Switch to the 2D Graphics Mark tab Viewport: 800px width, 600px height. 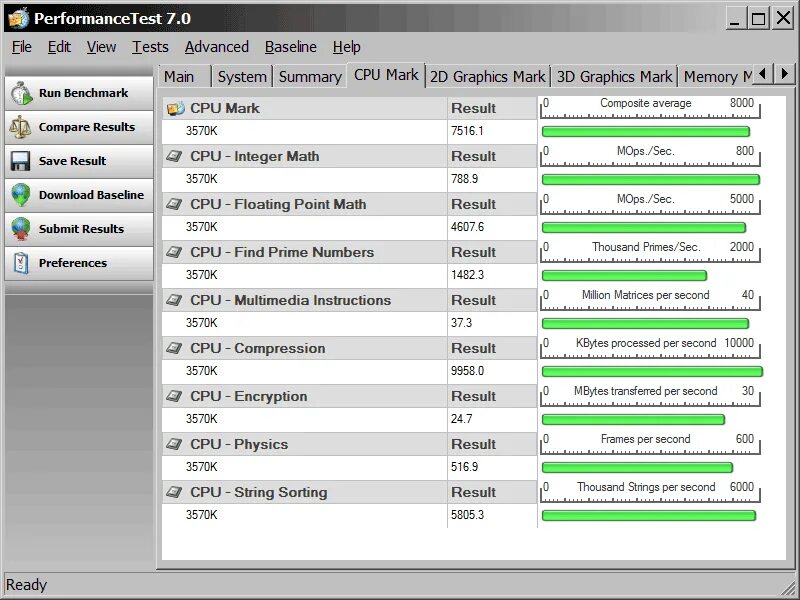click(x=487, y=77)
